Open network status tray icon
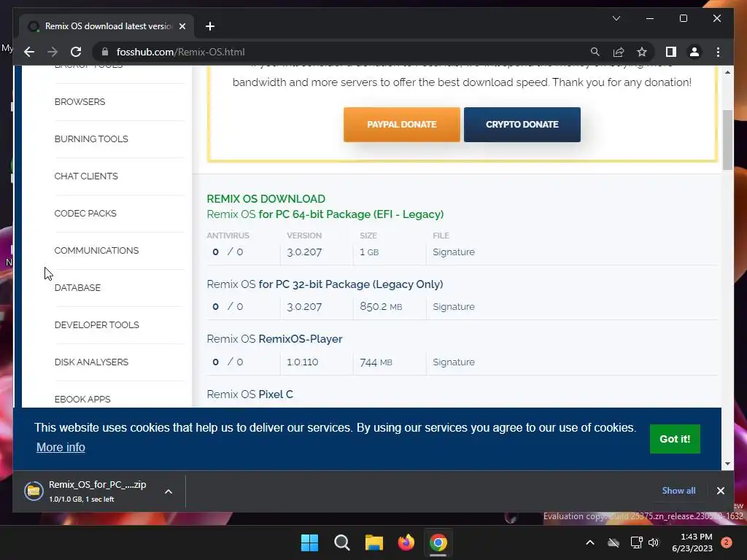747x560 pixels. click(x=636, y=542)
